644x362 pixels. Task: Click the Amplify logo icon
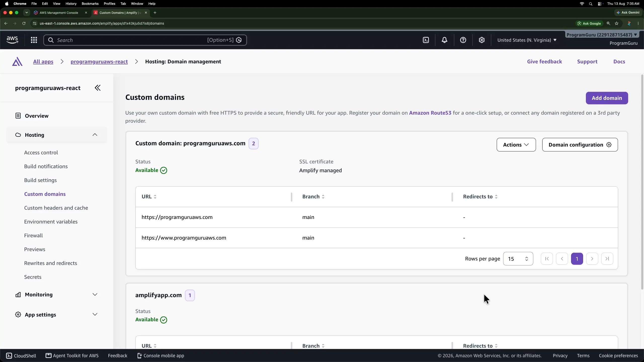tap(17, 62)
